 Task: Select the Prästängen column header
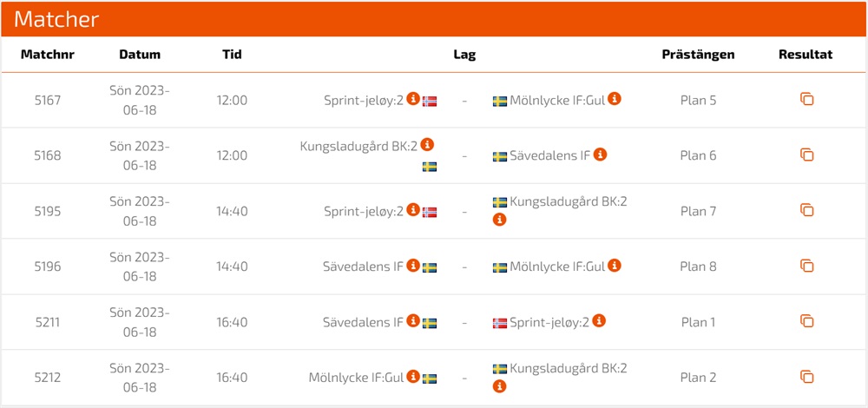(698, 54)
